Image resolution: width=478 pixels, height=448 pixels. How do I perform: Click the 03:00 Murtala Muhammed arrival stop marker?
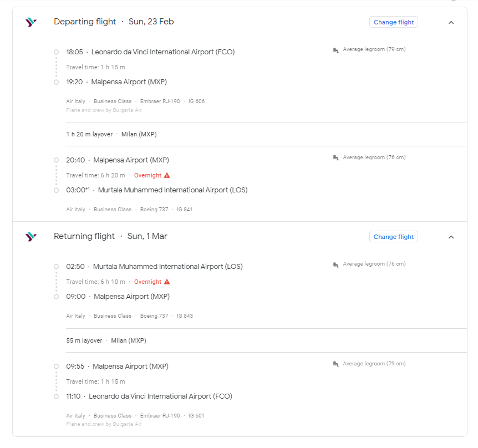56,191
